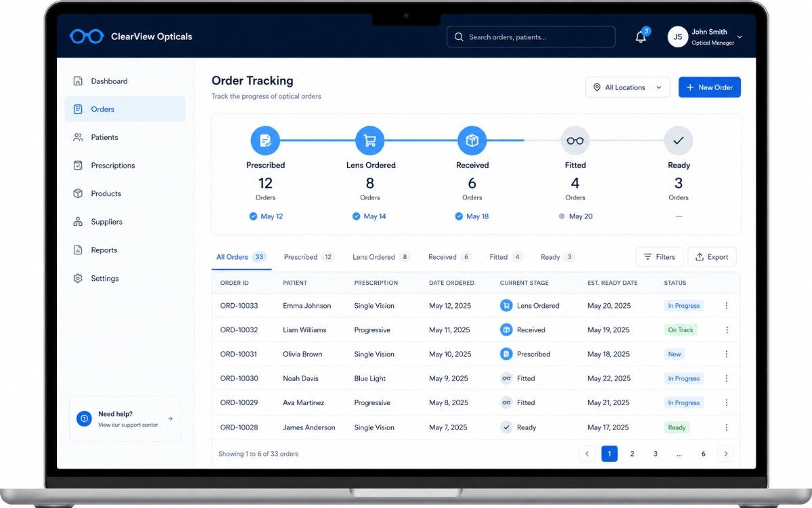Click the JS user avatar
The width and height of the screenshot is (812, 508).
coord(678,37)
